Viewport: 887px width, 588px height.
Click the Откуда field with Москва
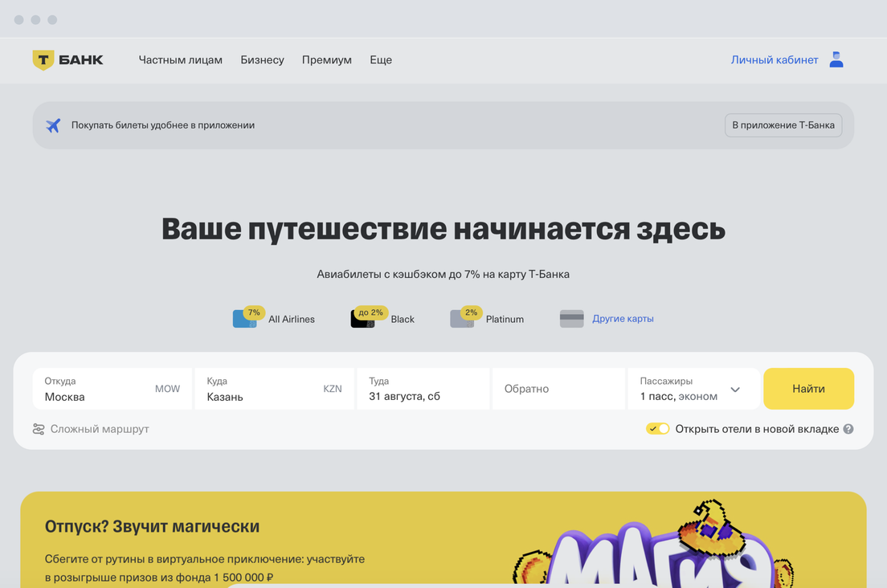(112, 389)
